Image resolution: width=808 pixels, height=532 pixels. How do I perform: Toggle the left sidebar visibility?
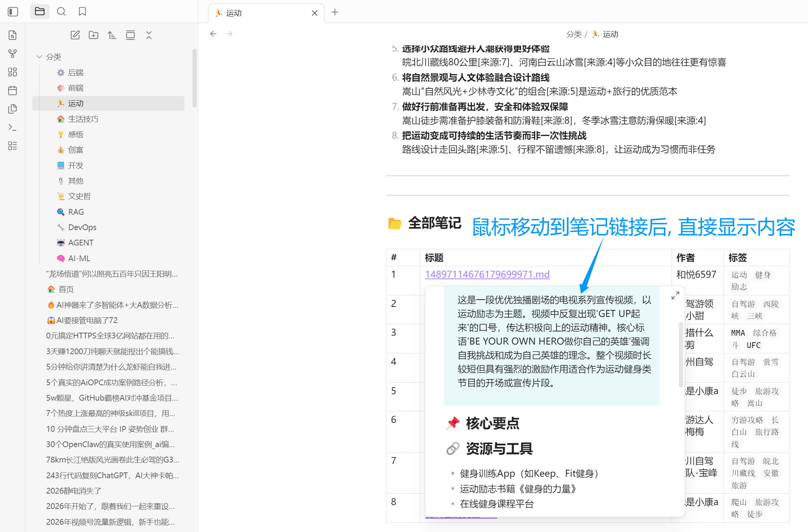tap(13, 12)
